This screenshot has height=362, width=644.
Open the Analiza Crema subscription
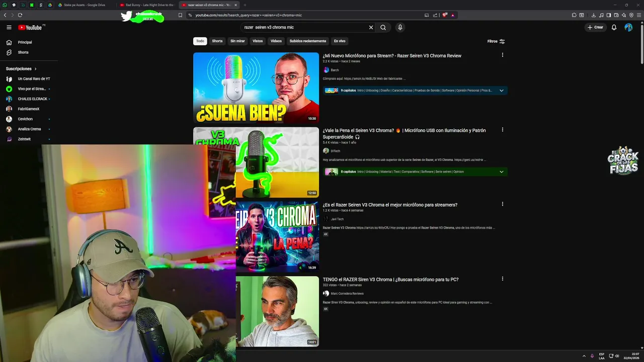[x=29, y=129]
